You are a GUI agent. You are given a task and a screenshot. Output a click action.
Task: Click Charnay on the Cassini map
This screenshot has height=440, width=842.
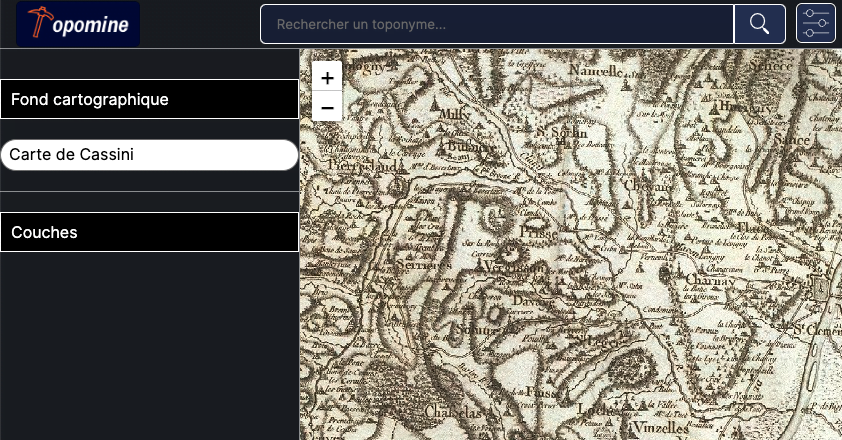pyautogui.click(x=708, y=282)
